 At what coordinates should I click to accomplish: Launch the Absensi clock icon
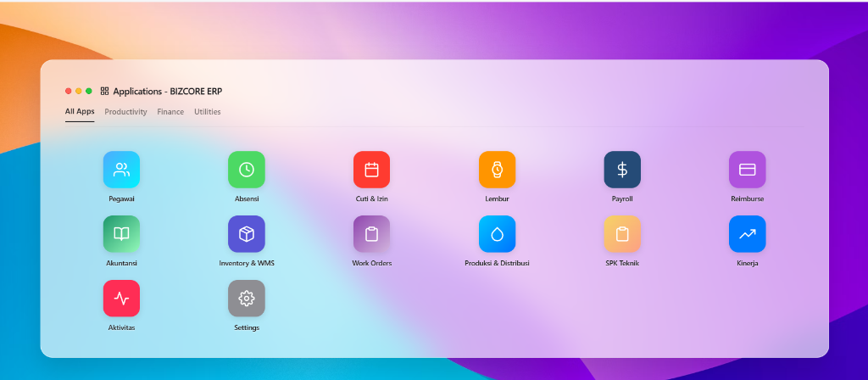coord(247,170)
